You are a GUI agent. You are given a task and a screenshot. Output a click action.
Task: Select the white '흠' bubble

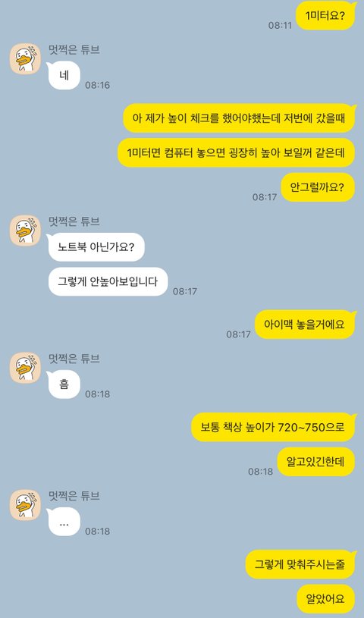(64, 384)
